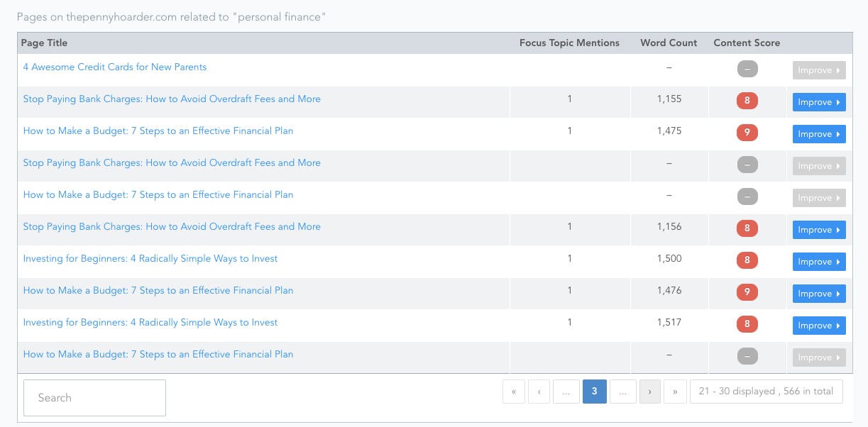
Task: Open 'Investing for Beginners' page with 1,500 words
Action: point(150,258)
